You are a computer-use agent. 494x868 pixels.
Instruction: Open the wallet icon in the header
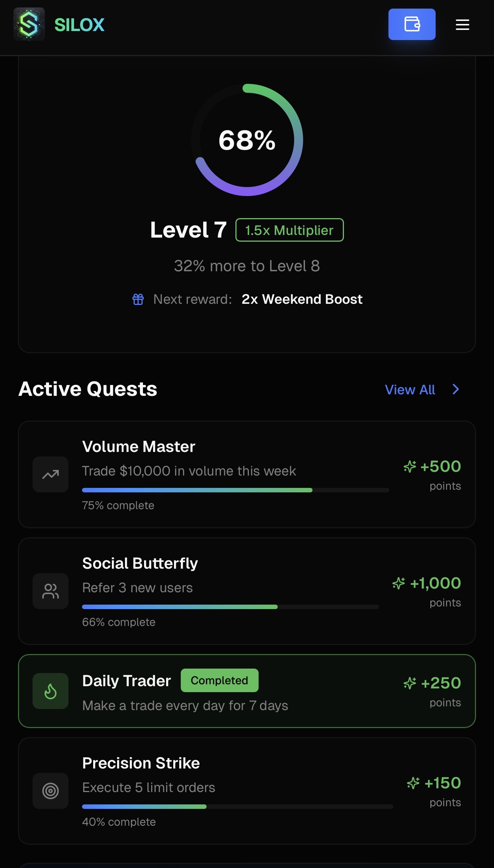tap(412, 24)
